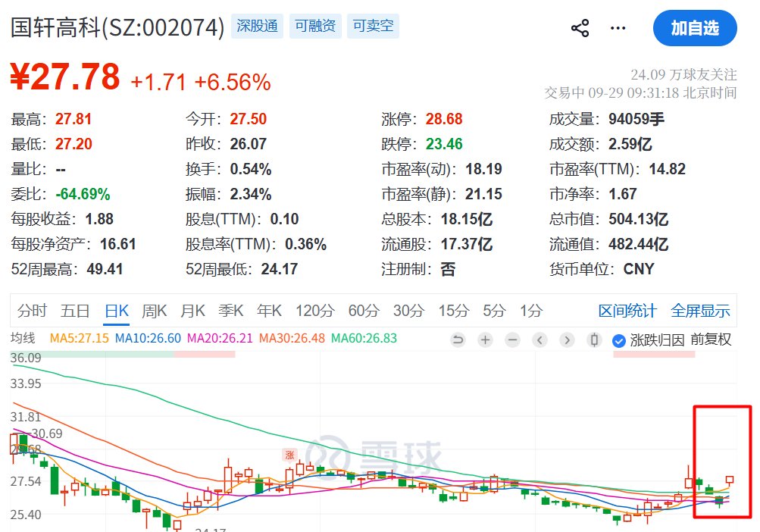
Task: Click the MA5:27.15 indicator label
Action: click(80, 338)
